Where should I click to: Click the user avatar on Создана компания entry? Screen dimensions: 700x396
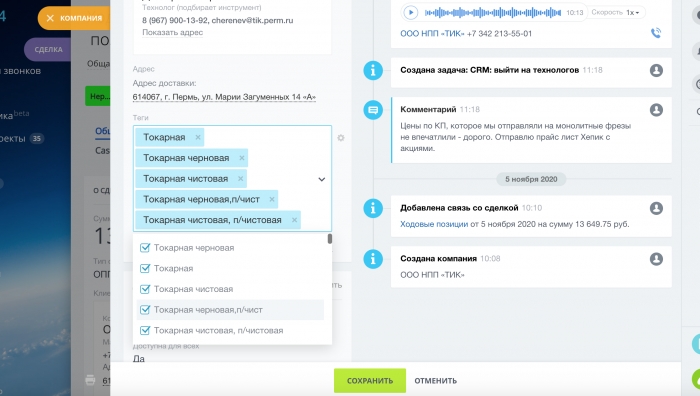[x=656, y=259]
